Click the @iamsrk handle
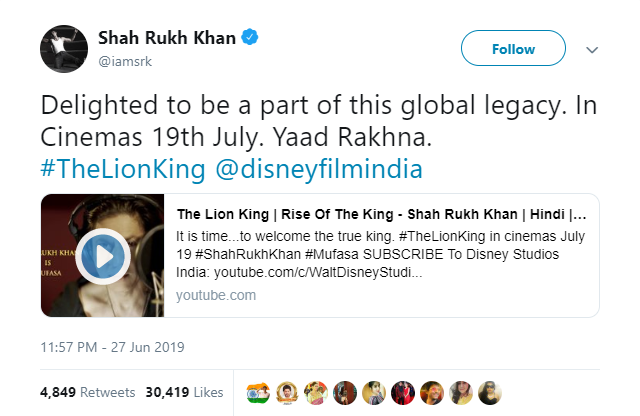 [127, 62]
